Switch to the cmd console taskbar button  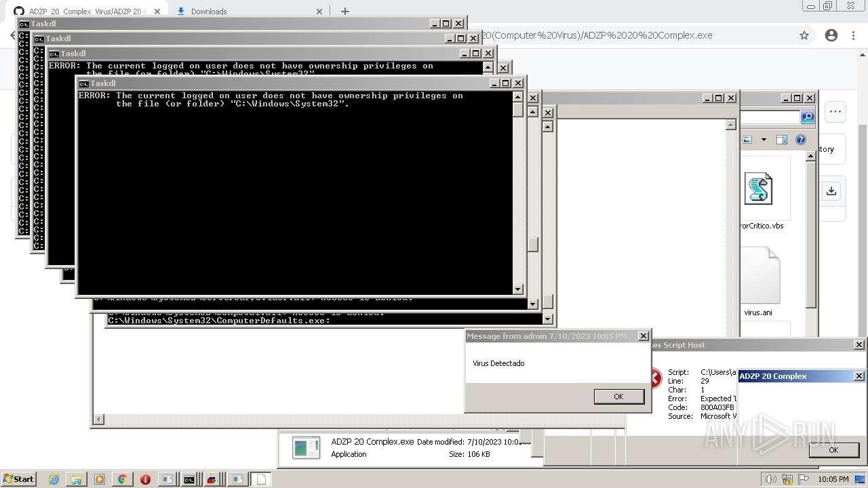click(x=190, y=479)
